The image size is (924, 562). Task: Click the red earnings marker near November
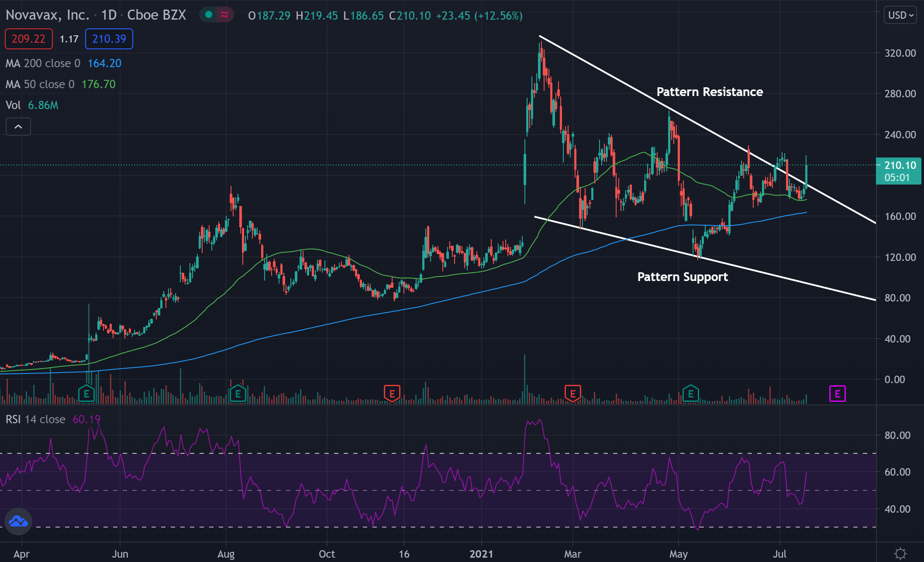coord(392,394)
